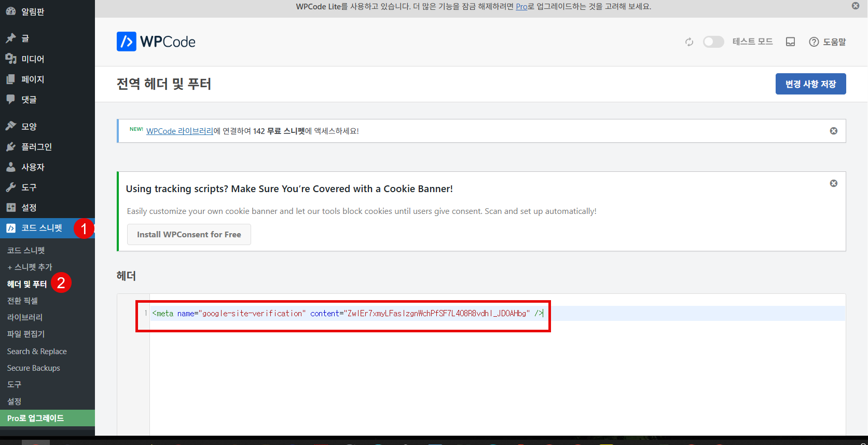Click Install WPConsent for Free
Screen dimensions: 868x445
coord(189,234)
